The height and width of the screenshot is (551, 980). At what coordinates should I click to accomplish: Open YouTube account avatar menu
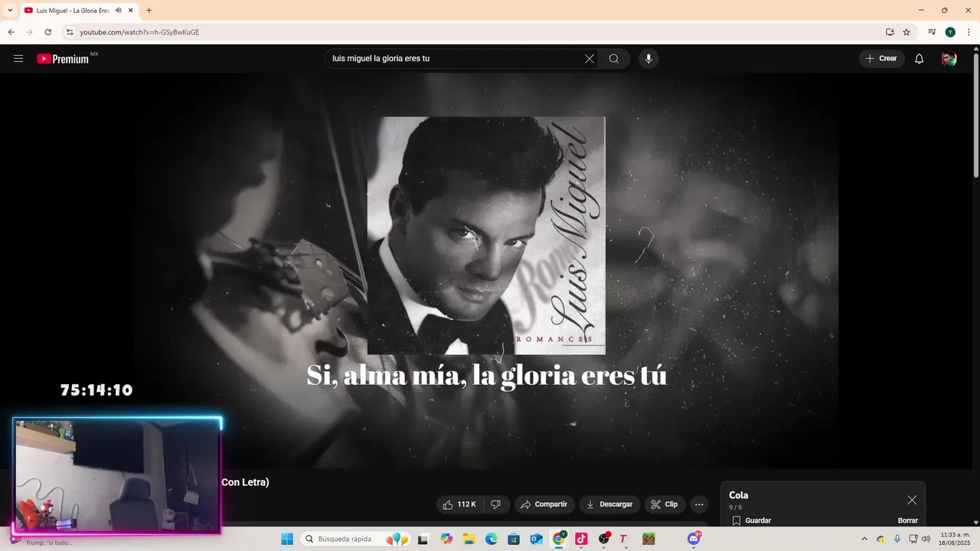949,59
